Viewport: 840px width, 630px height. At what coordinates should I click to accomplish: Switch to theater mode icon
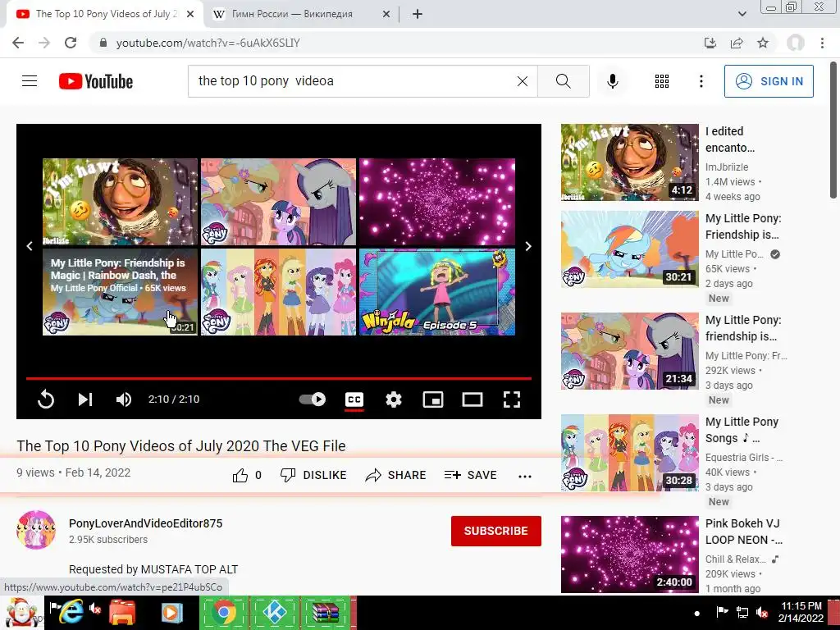point(472,399)
